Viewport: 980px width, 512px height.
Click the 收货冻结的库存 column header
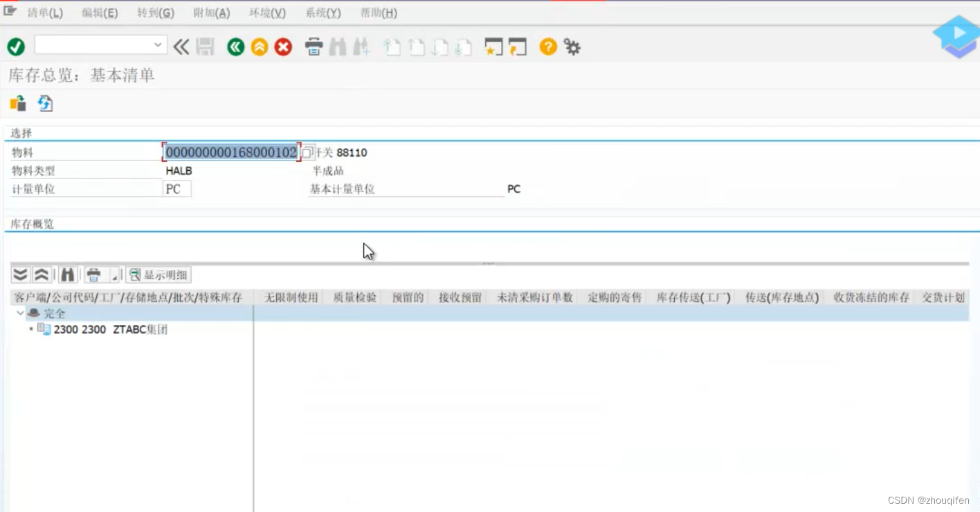pos(871,298)
